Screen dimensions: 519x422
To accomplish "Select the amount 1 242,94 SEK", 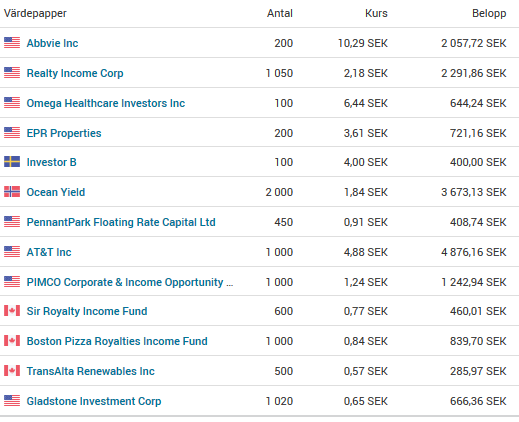I will pyautogui.click(x=474, y=282).
